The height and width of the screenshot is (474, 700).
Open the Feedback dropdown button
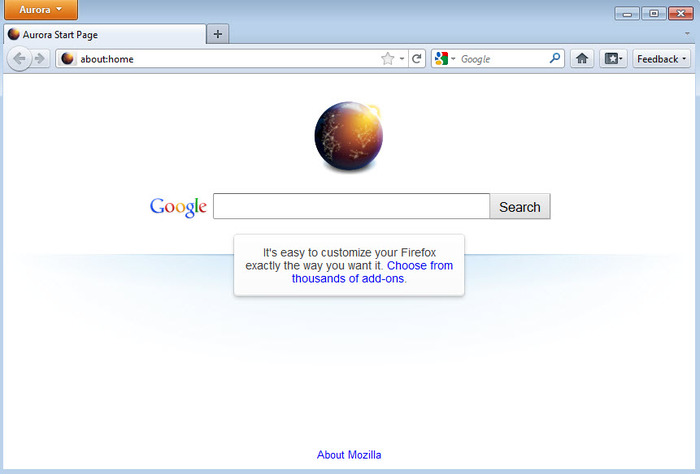[661, 59]
